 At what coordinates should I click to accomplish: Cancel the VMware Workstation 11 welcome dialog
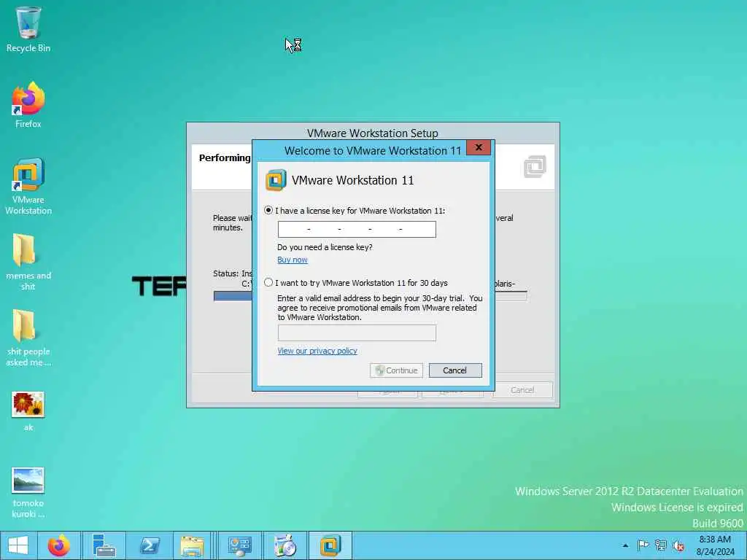(455, 370)
